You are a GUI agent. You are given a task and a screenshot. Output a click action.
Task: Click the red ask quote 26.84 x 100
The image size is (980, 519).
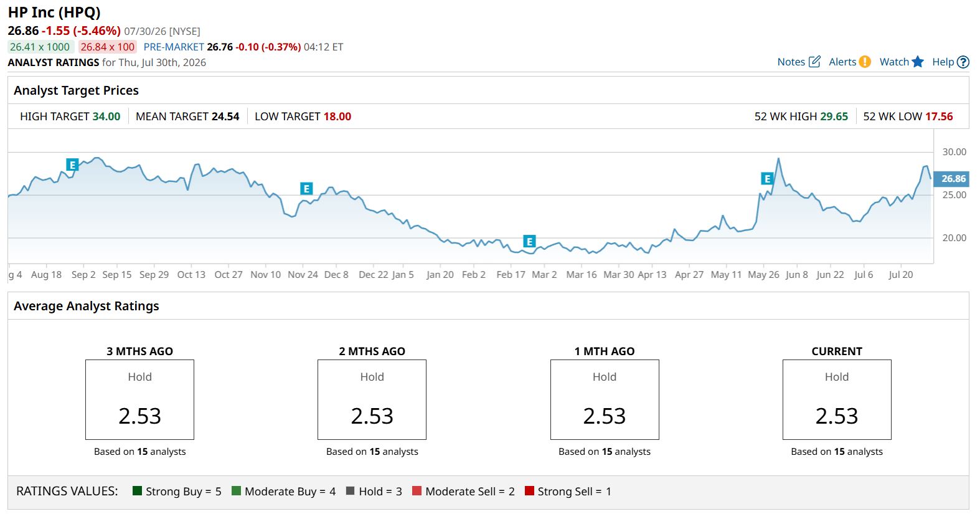(108, 47)
